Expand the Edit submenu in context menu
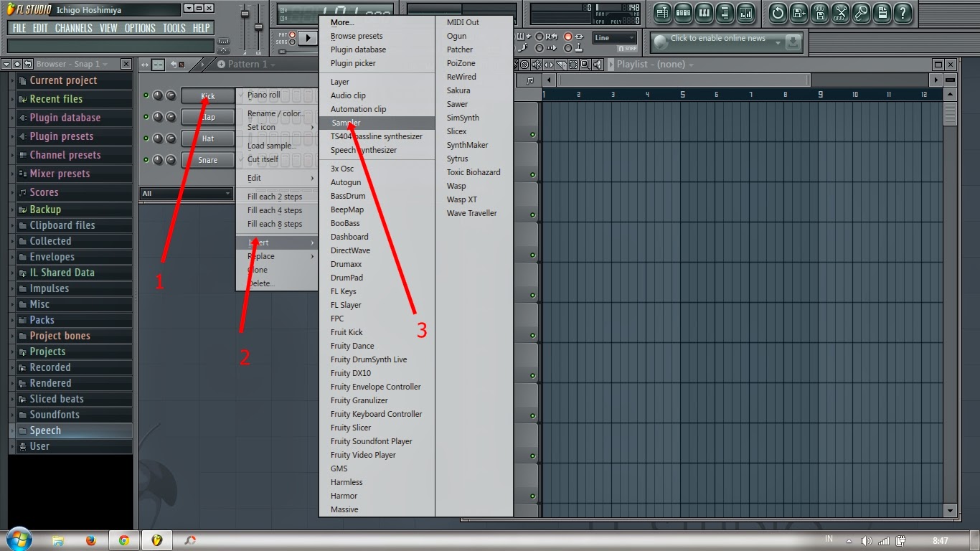Image resolution: width=980 pixels, height=551 pixels. click(x=278, y=178)
